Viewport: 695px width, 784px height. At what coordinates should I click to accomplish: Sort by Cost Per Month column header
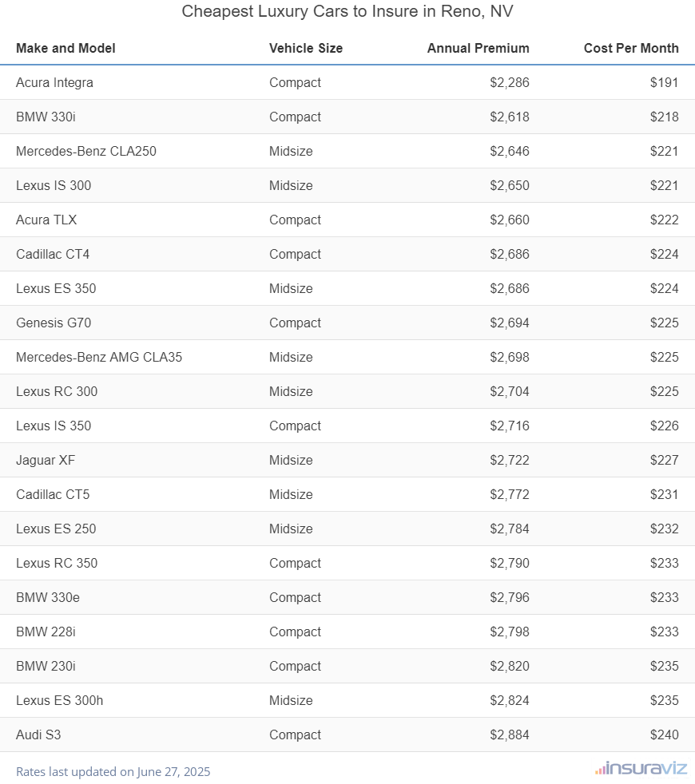point(631,48)
